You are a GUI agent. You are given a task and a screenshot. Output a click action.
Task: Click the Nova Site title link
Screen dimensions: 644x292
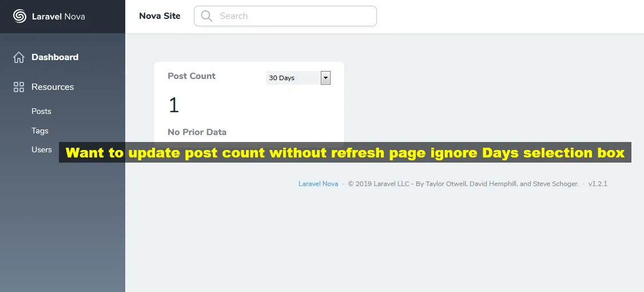pyautogui.click(x=160, y=16)
